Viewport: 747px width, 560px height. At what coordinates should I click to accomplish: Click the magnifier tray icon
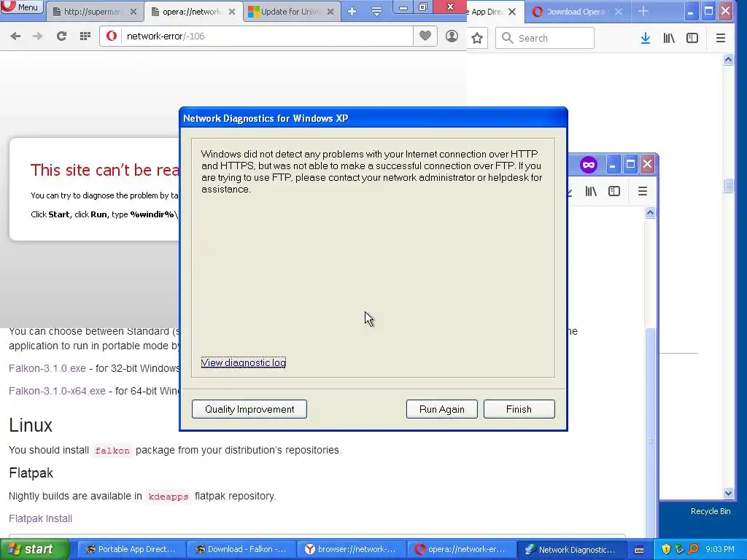[x=693, y=550]
